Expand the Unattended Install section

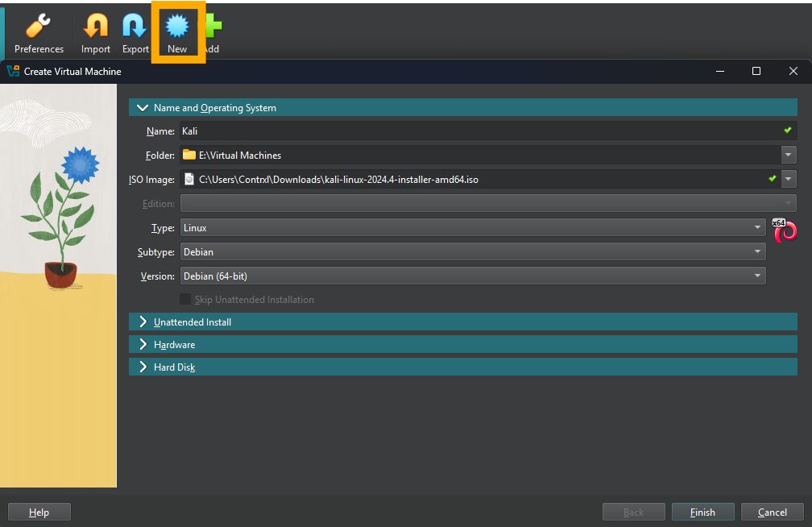[463, 322]
